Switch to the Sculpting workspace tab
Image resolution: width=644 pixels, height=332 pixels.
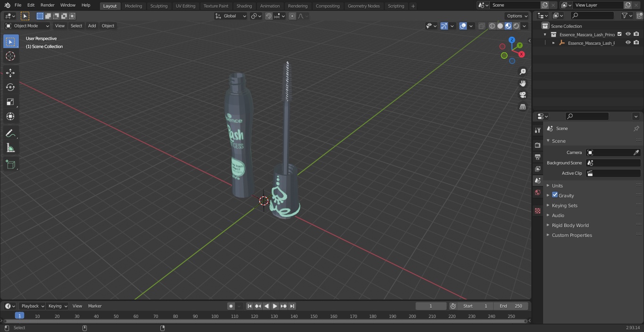[159, 6]
